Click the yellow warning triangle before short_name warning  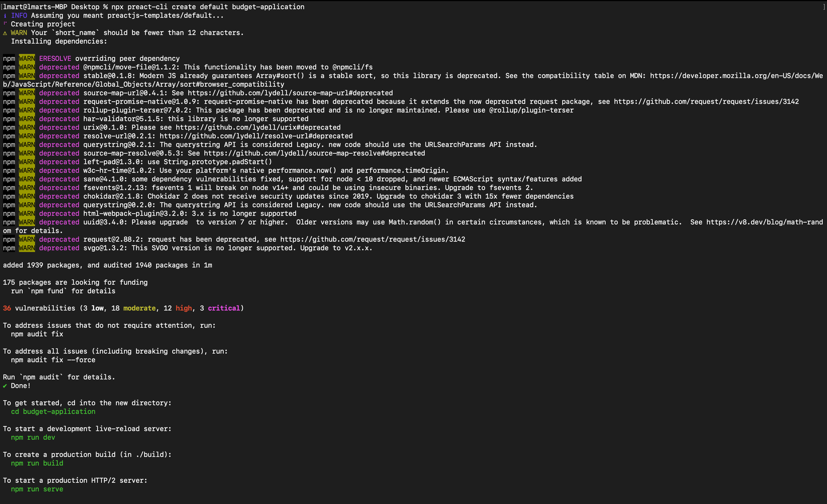5,33
